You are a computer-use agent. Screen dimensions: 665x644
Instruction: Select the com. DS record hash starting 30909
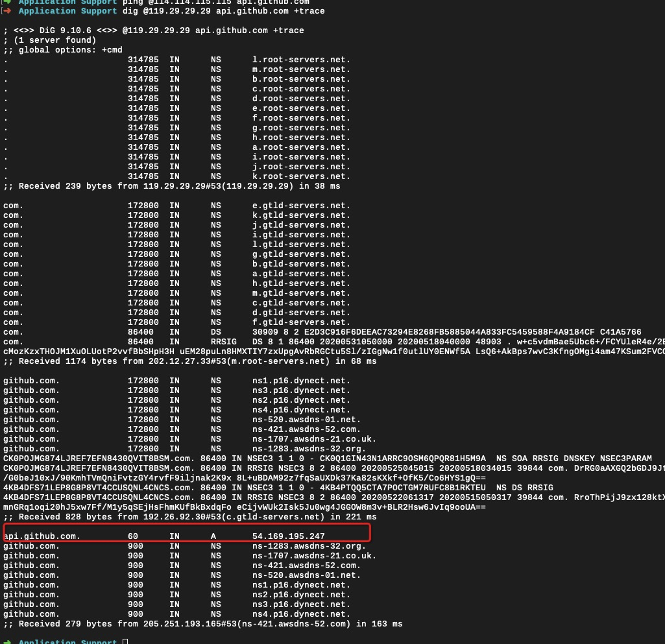pyautogui.click(x=446, y=333)
